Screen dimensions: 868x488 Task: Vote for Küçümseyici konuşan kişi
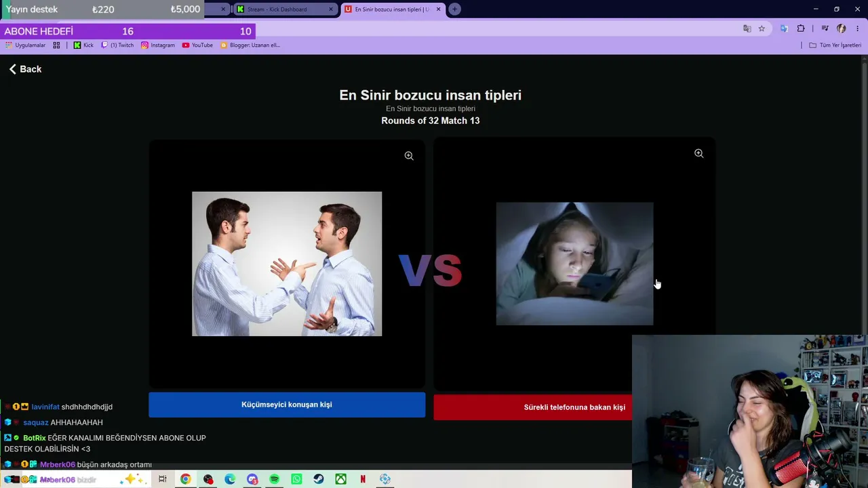point(287,405)
